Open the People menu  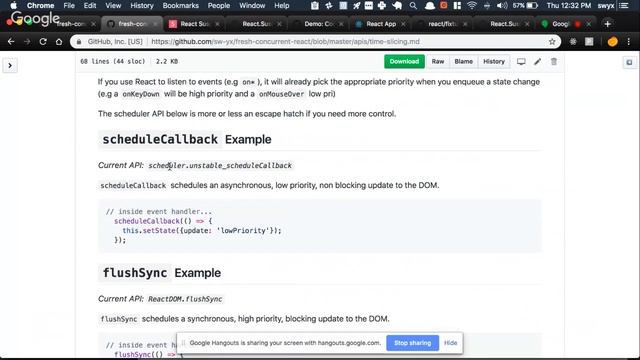click(219, 6)
